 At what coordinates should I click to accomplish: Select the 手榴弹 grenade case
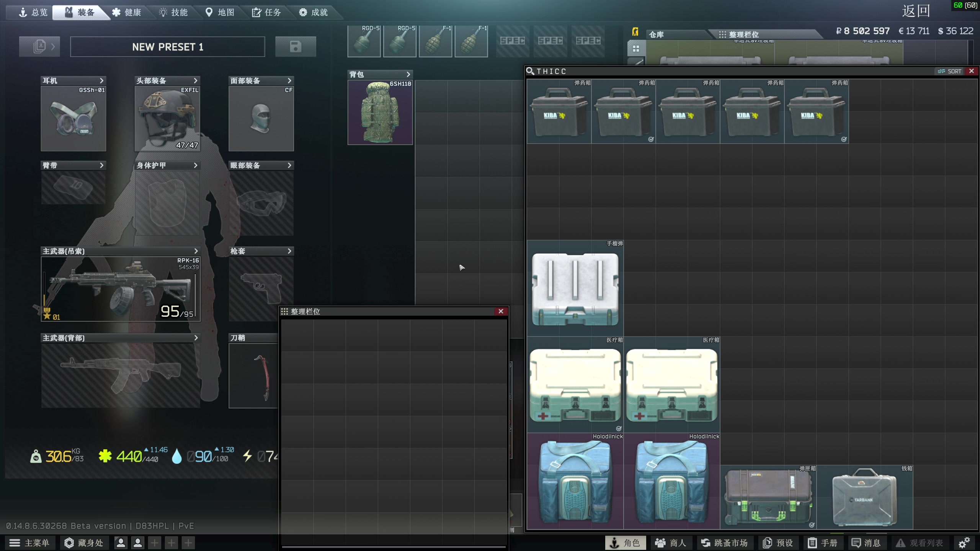(x=575, y=288)
